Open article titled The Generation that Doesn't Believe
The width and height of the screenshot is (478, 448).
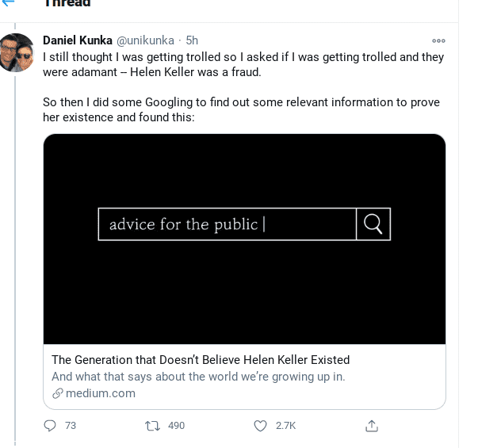(x=201, y=360)
